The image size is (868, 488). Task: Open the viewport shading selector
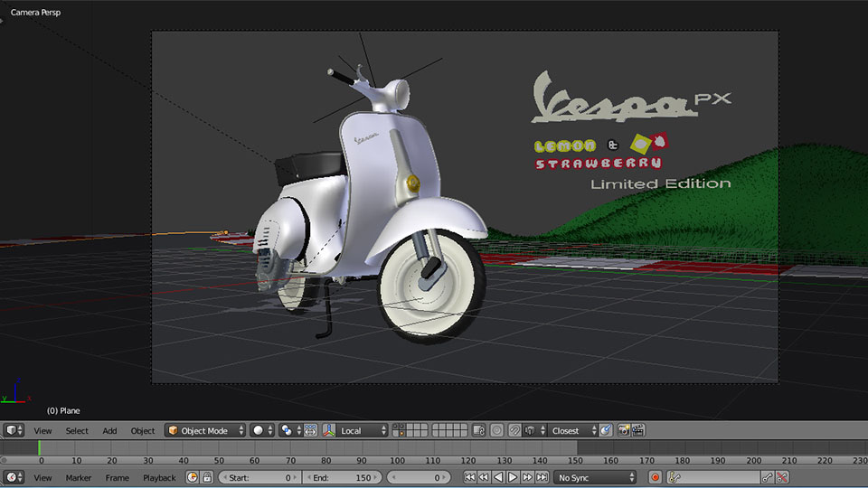point(262,430)
